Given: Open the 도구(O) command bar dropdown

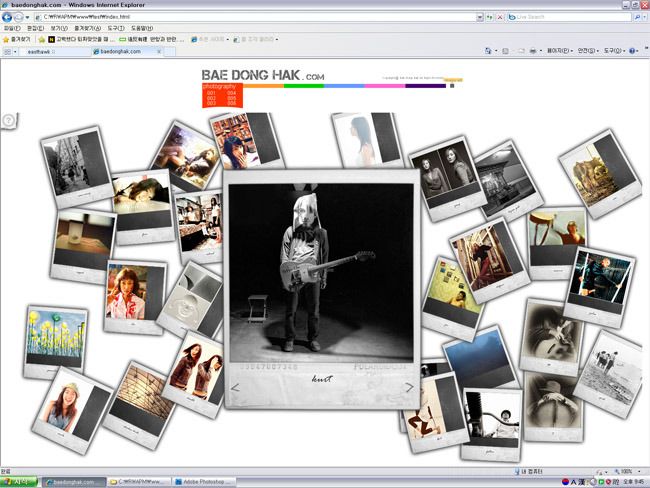Looking at the screenshot, I should tap(614, 51).
